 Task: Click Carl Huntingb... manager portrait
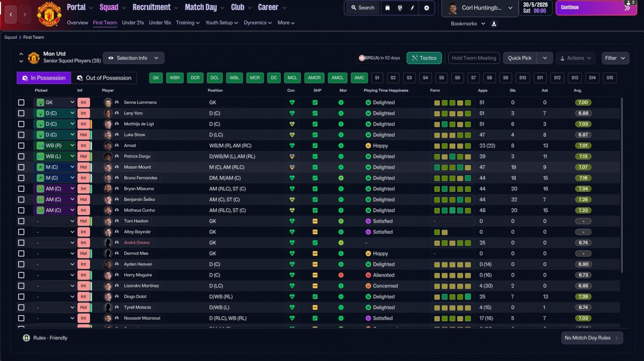point(452,8)
